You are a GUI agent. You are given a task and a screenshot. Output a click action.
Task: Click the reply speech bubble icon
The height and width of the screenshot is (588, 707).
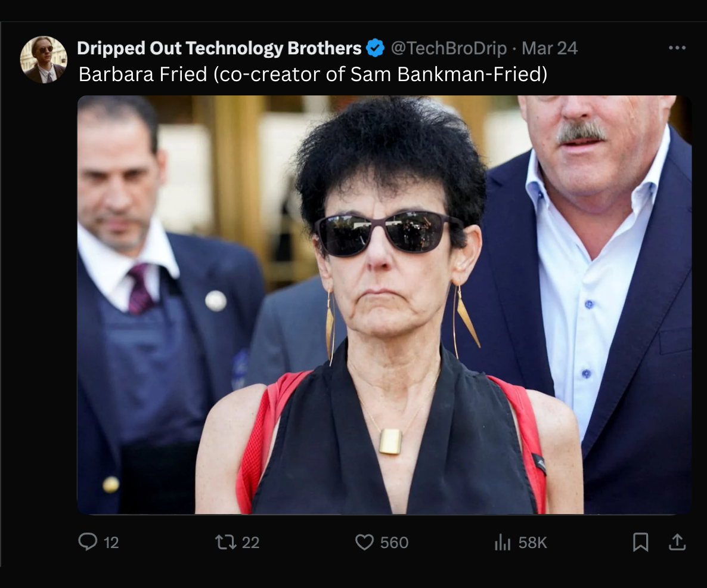click(88, 541)
